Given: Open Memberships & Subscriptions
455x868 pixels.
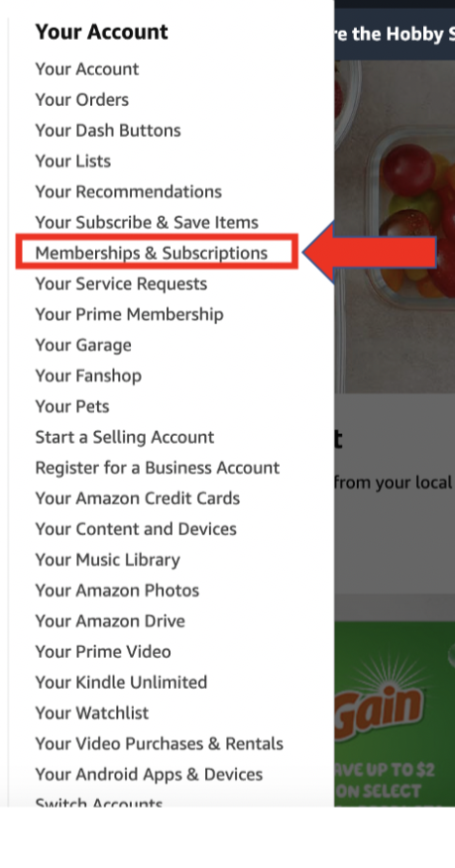Looking at the screenshot, I should [151, 253].
